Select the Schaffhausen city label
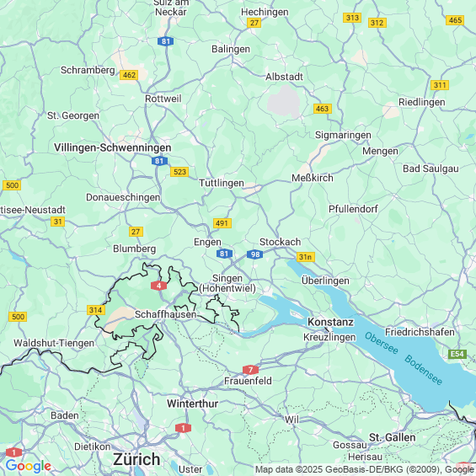Viewport: 476px width, 476px height. pyautogui.click(x=166, y=314)
